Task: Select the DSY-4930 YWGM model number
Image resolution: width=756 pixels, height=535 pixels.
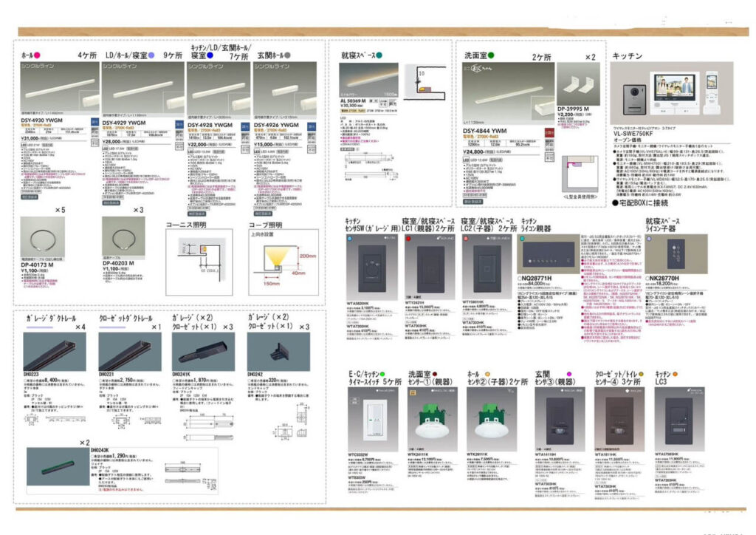Action: click(41, 120)
